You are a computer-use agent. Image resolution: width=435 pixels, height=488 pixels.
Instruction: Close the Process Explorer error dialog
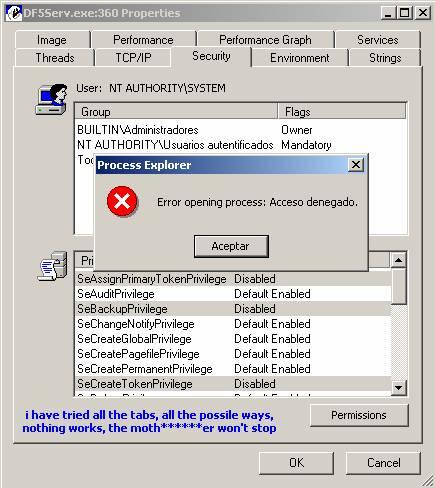tap(356, 165)
